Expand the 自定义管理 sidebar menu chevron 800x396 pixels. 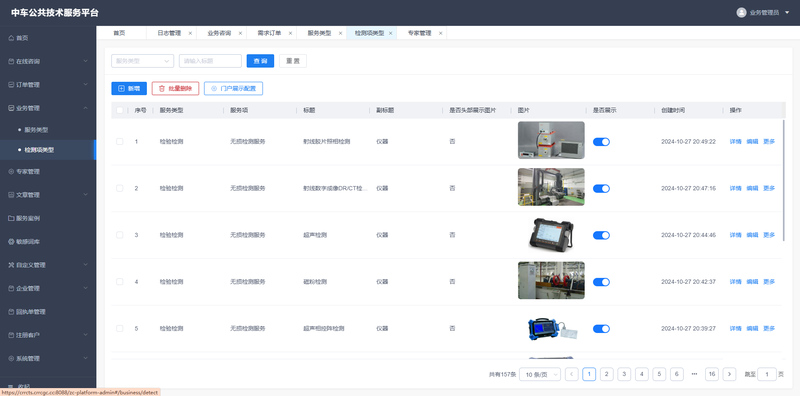pos(85,265)
